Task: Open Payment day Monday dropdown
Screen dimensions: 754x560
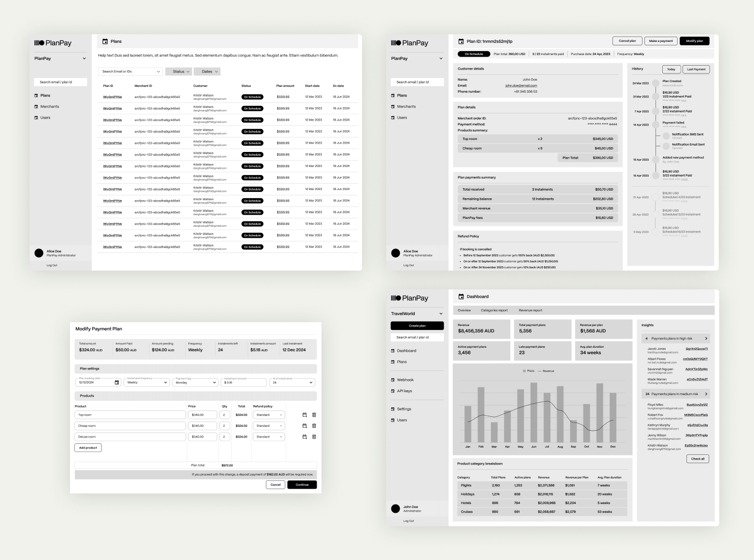Action: [195, 382]
